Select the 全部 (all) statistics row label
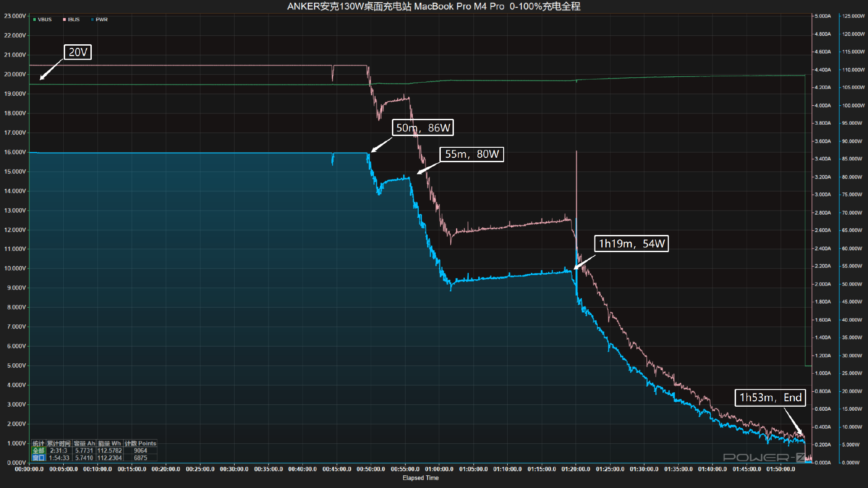Screen dimensions: 868x488 coord(38,450)
